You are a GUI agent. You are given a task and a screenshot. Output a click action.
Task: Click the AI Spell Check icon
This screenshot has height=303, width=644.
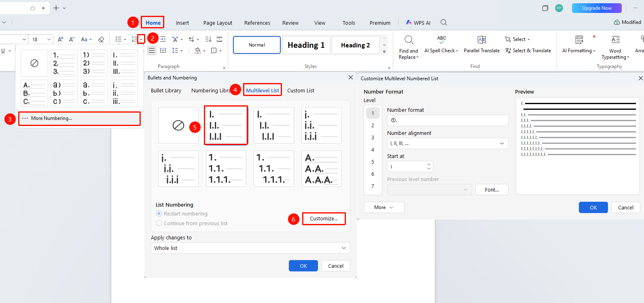[441, 40]
